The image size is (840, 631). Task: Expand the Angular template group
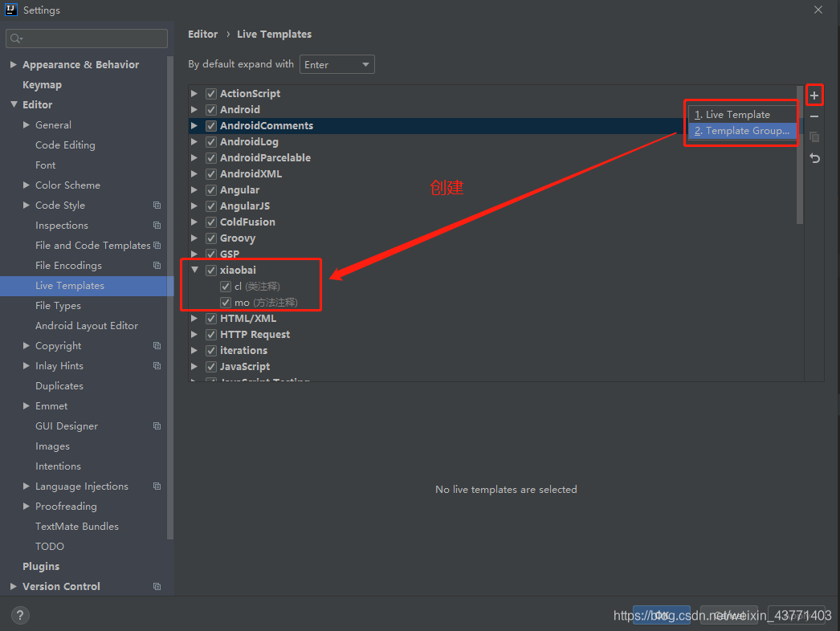click(194, 190)
